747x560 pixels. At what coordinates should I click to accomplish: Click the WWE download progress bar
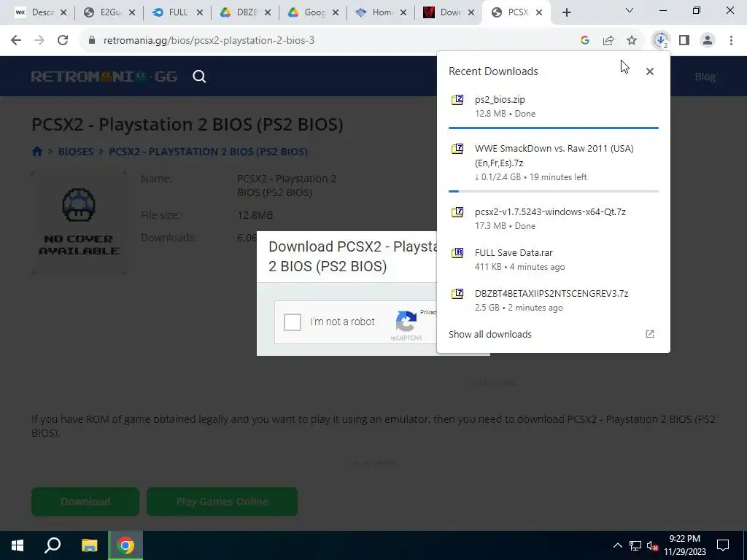point(554,192)
